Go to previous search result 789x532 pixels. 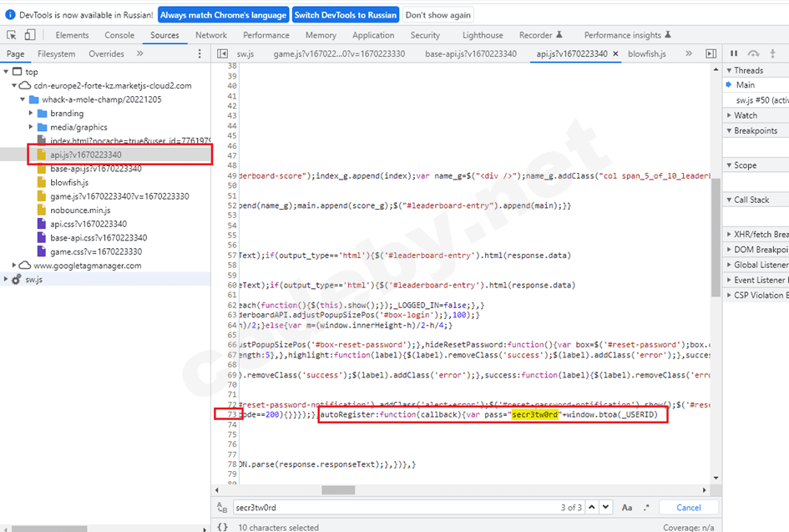coord(592,507)
